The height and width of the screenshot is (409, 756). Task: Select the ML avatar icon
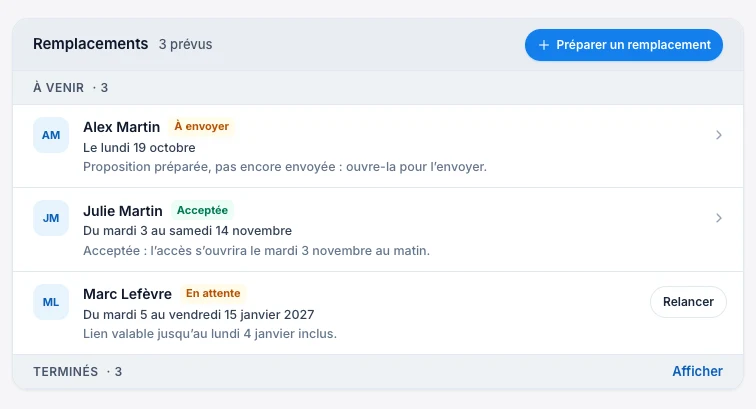[x=51, y=302]
